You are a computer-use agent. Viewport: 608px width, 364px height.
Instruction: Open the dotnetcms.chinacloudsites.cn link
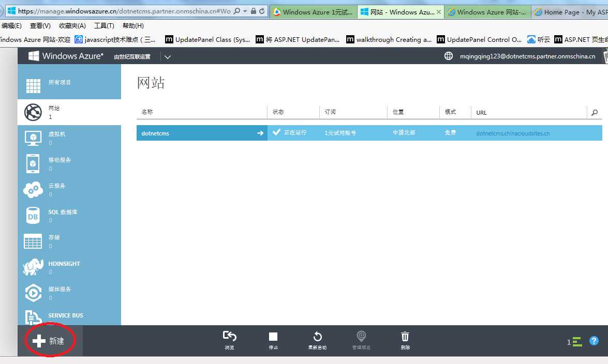point(513,133)
